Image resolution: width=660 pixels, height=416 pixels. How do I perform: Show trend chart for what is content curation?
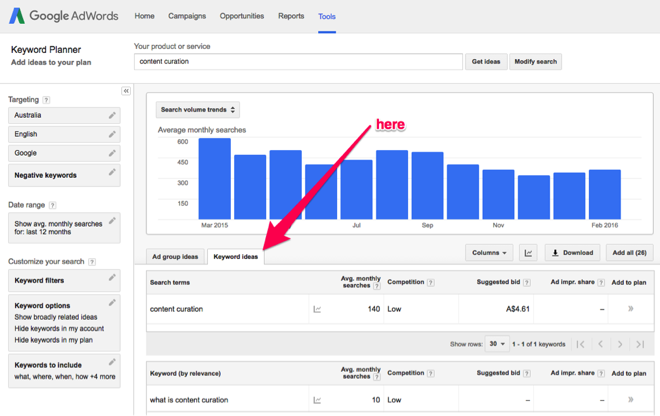point(317,400)
